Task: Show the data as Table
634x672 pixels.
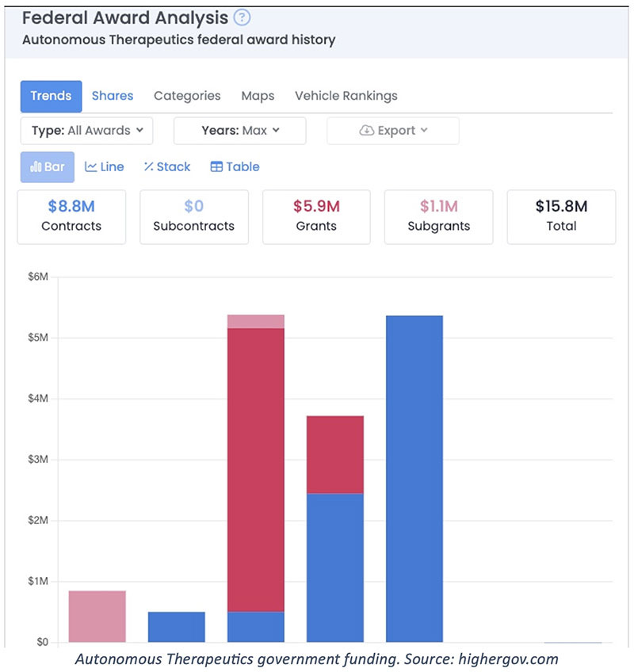Action: 235,166
